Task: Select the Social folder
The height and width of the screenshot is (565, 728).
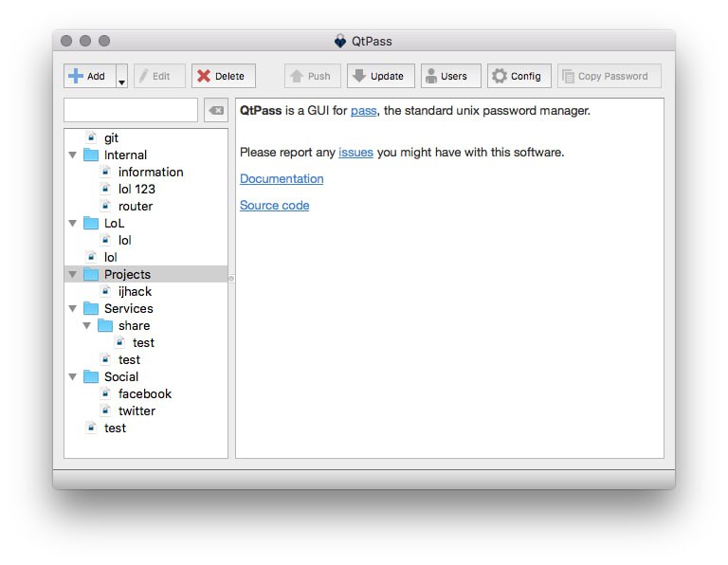Action: [121, 377]
